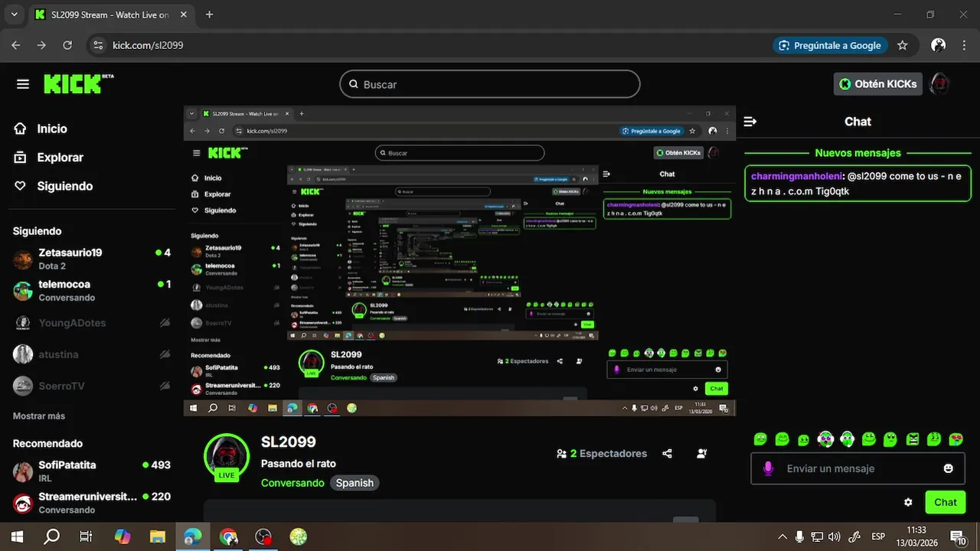Click Pregúntale a Google button
Viewport: 980px width, 551px height.
830,45
